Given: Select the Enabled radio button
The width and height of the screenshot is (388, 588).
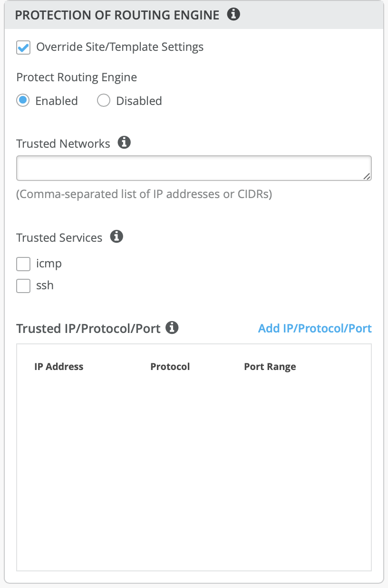Looking at the screenshot, I should point(23,101).
